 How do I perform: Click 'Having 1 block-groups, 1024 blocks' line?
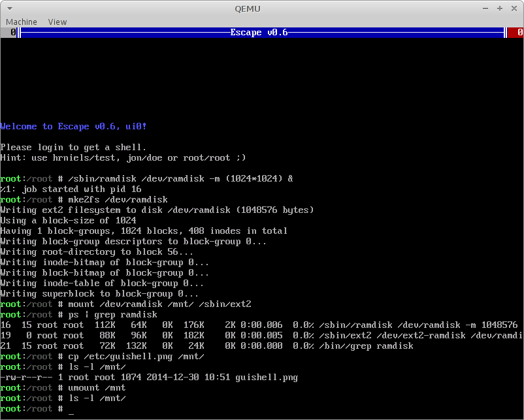pos(144,231)
